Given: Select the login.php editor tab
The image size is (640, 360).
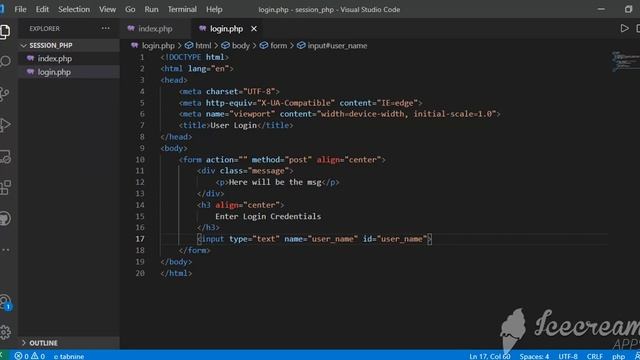Looking at the screenshot, I should point(227,29).
